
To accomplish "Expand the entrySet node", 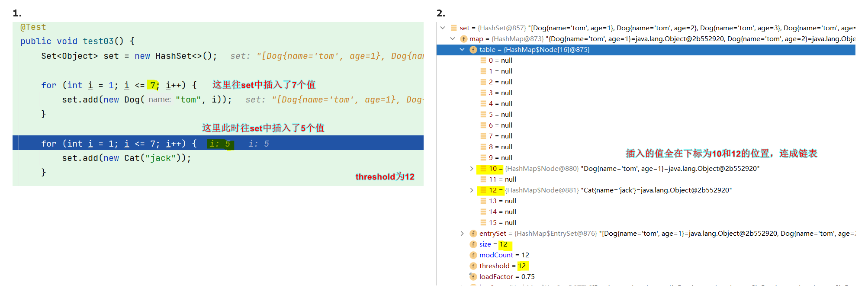I will 462,233.
